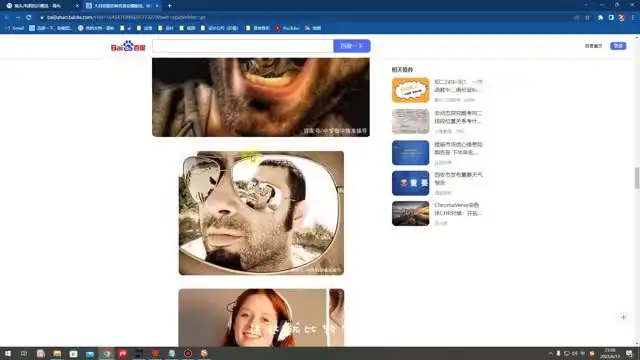Open the Windows Start menu
Screen dimensions: 640x360
coord(8,353)
